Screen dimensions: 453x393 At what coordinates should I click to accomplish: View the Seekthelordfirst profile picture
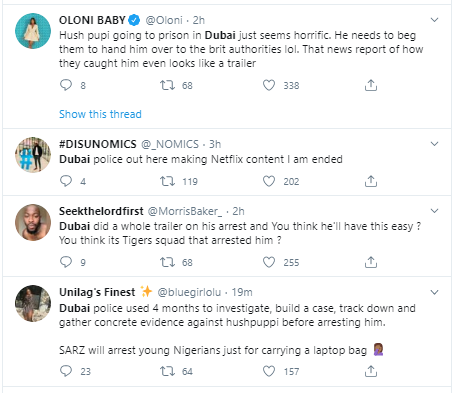coord(33,222)
